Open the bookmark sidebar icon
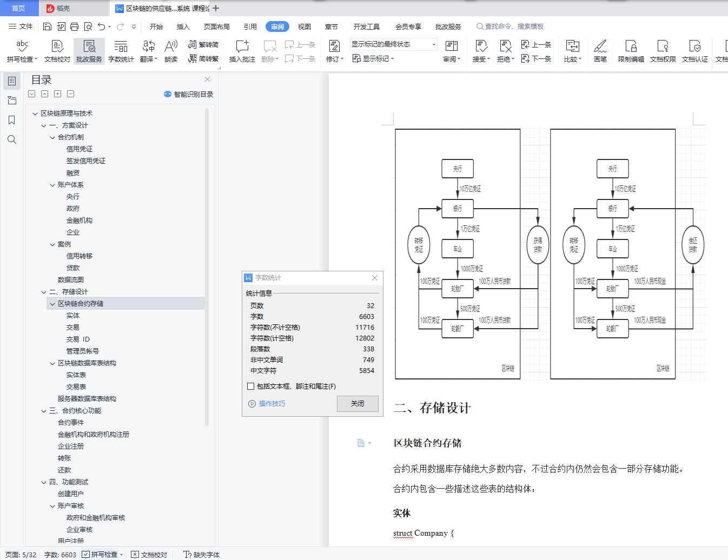728x560 pixels. (12, 120)
